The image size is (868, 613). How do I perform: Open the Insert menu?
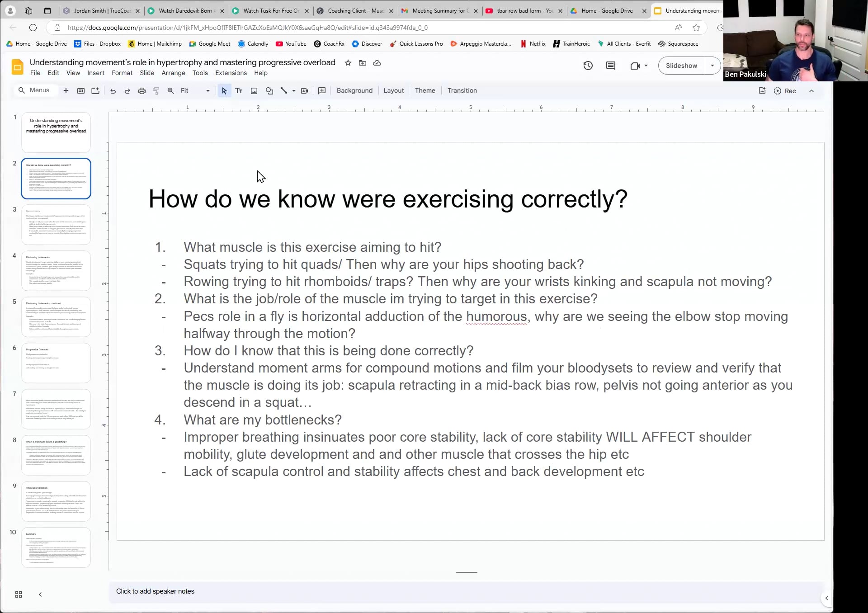coord(96,73)
